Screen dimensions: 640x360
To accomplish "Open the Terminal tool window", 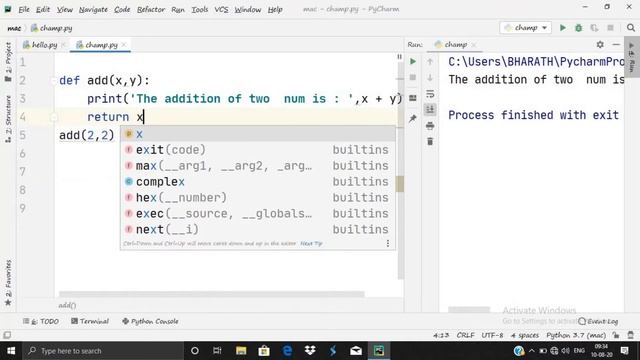I will click(90, 321).
